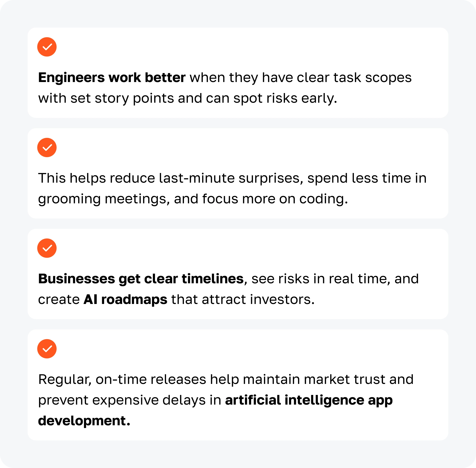Screen dimensions: 476x468
Task: Click the line about grooming meetings
Action: [193, 199]
